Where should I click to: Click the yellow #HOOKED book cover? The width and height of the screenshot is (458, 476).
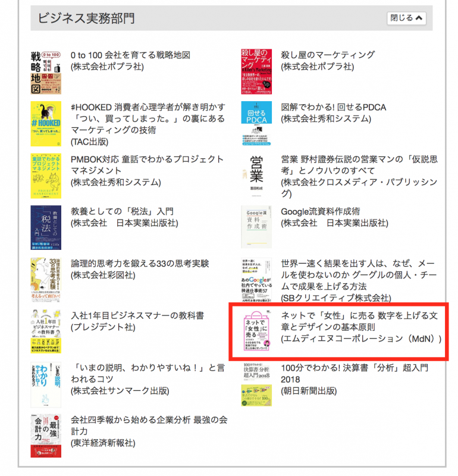(46, 124)
